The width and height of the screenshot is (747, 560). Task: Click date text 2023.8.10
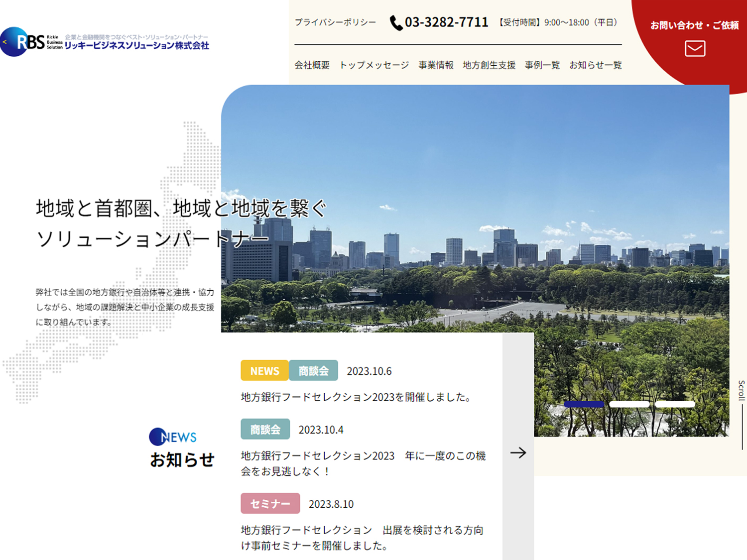(331, 504)
